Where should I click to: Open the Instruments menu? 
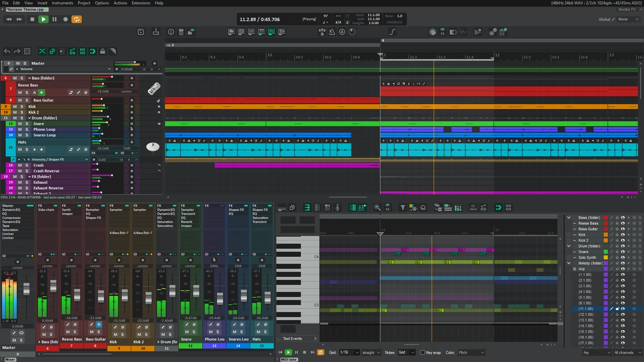[63, 3]
